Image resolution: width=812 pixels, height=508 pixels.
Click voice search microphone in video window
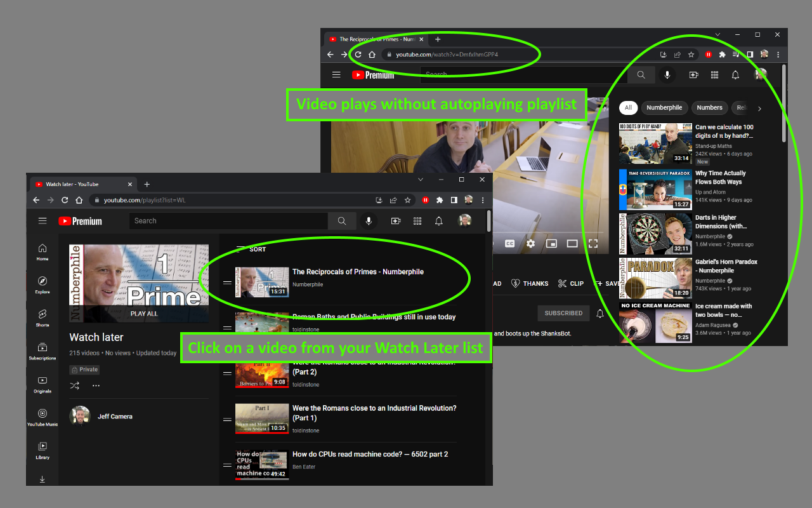[x=667, y=75]
